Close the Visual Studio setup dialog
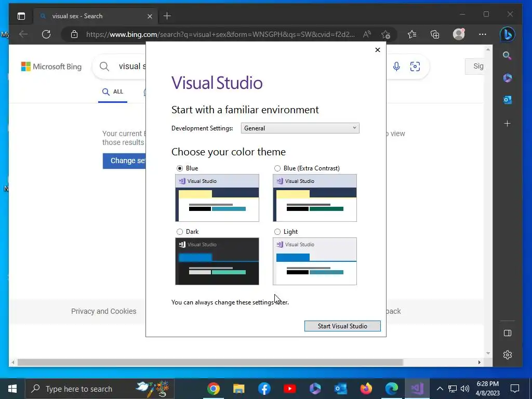The image size is (532, 399). [x=378, y=50]
